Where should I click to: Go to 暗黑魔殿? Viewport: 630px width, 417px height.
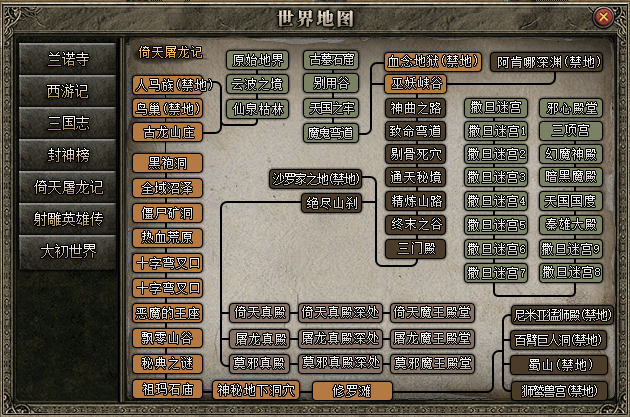[571, 177]
